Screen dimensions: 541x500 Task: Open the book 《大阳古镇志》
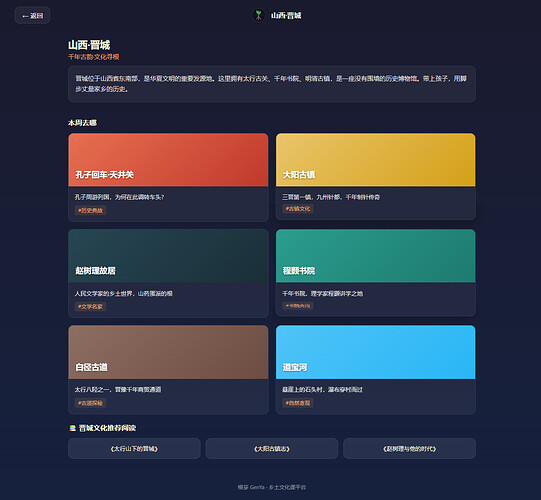coord(272,449)
